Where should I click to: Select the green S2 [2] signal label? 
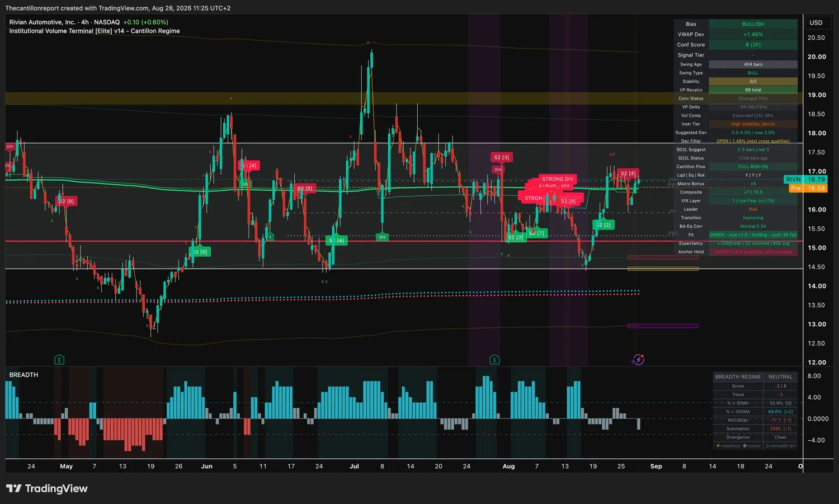(604, 224)
